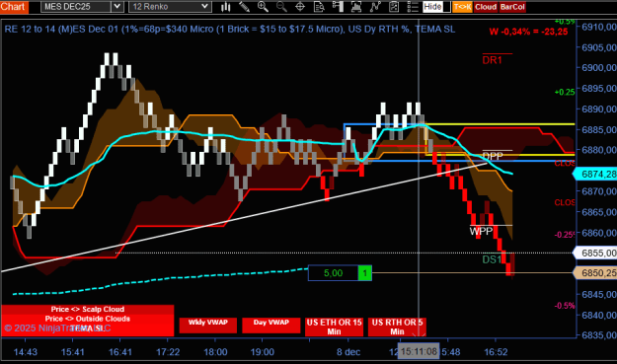The image size is (617, 364).
Task: Show the data box icon
Action: tap(319, 7)
